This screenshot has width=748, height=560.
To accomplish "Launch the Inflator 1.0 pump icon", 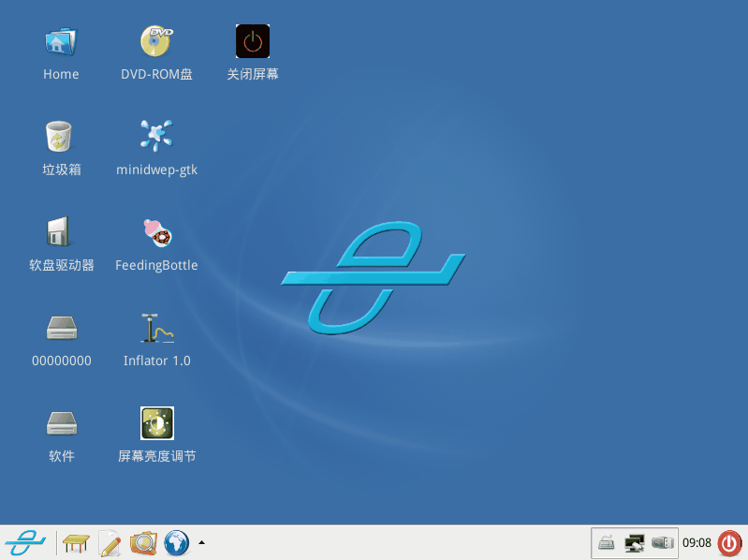I will (x=157, y=328).
